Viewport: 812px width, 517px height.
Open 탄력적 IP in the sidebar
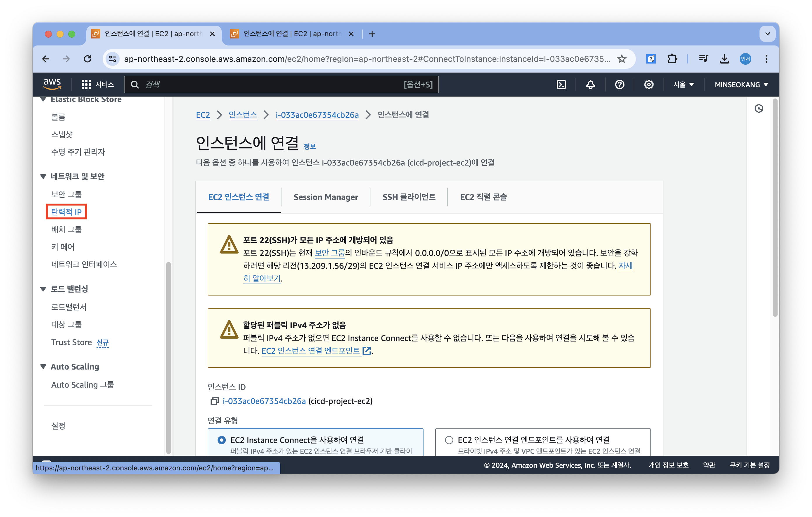pyautogui.click(x=66, y=212)
